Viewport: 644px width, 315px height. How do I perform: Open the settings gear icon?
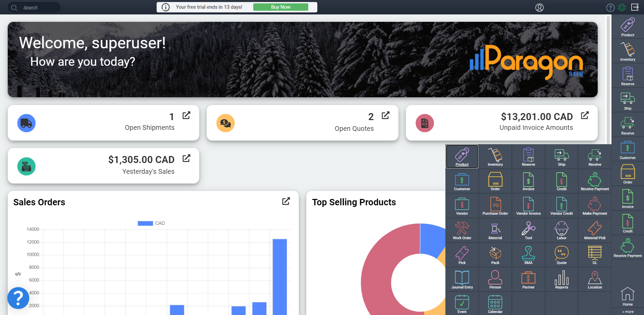[x=622, y=7]
